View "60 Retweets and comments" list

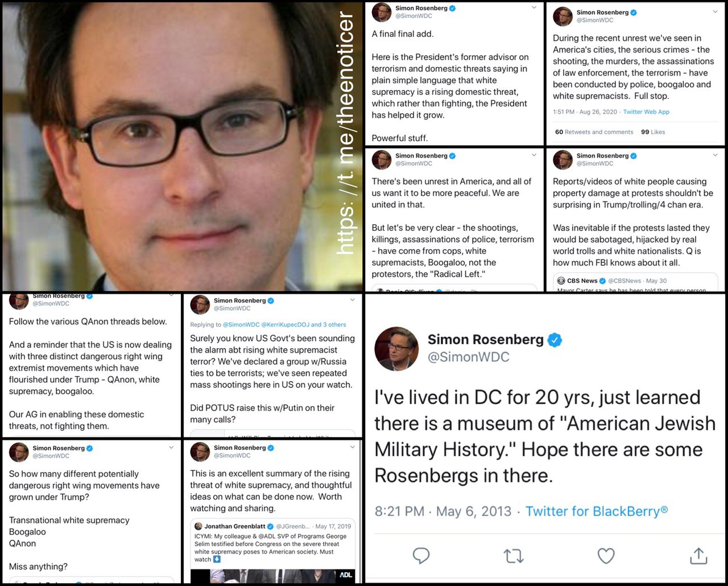[x=594, y=132]
